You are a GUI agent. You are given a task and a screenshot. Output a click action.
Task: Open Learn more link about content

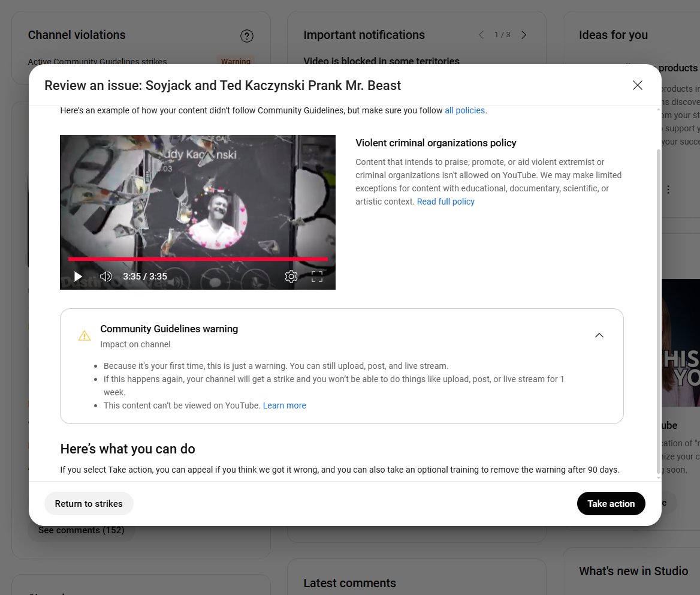point(284,405)
